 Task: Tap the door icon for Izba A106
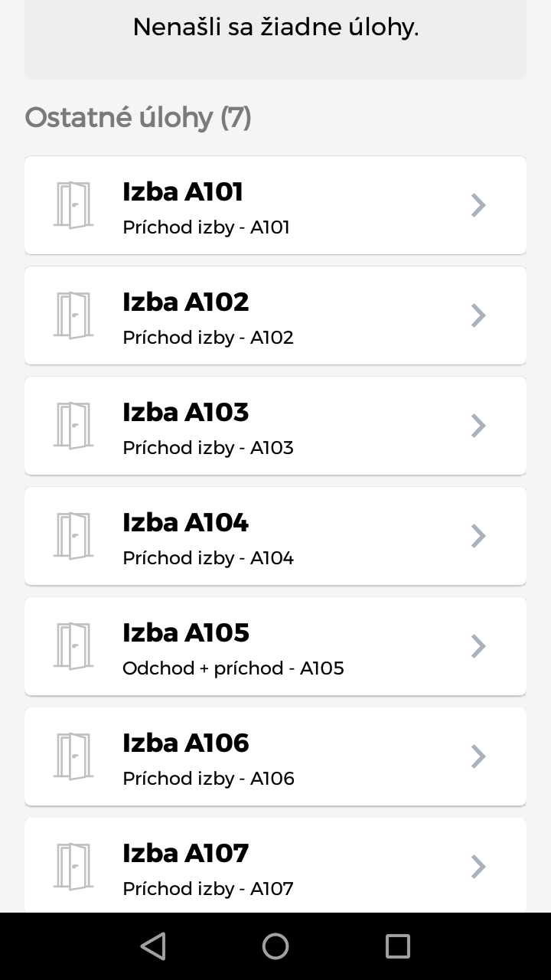point(73,756)
